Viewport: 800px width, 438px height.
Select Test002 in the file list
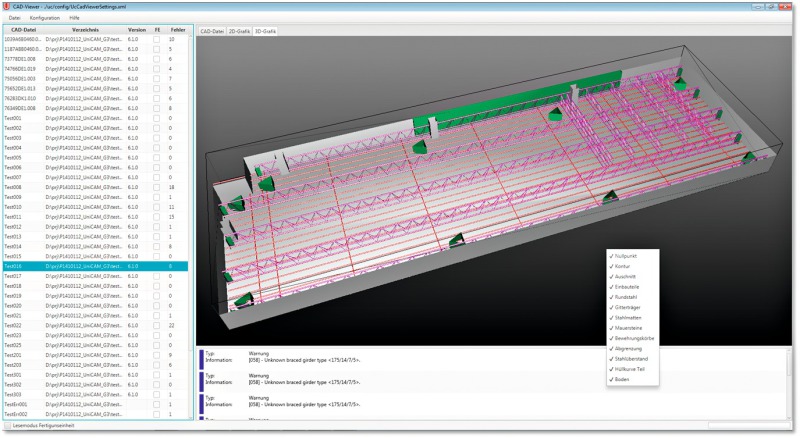[x=96, y=128]
